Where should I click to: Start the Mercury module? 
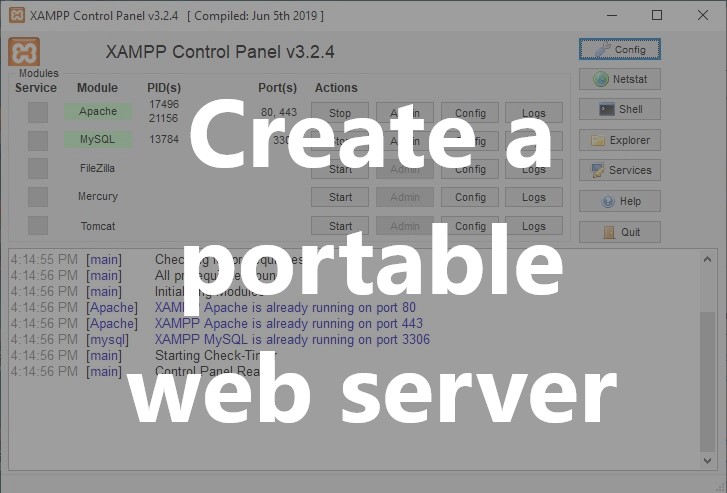tap(340, 197)
